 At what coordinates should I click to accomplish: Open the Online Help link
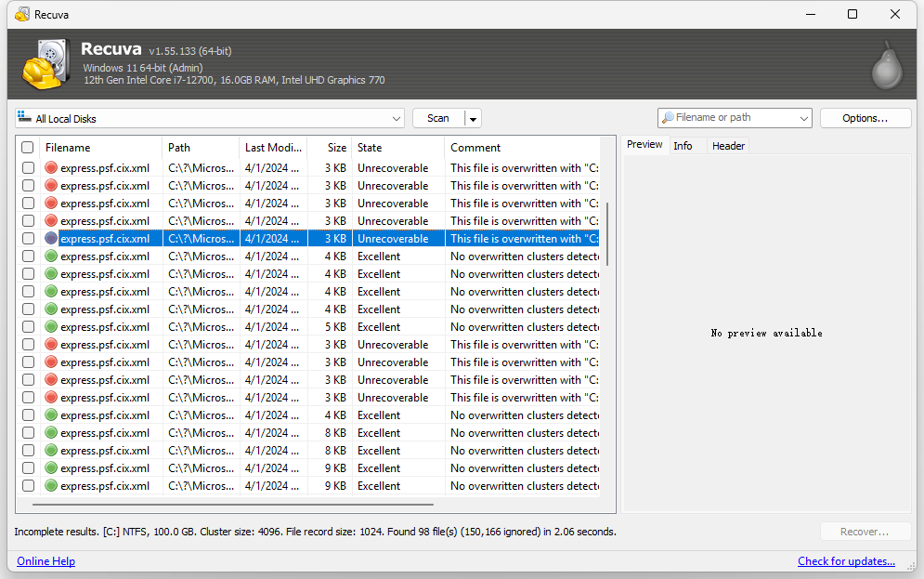[x=46, y=561]
